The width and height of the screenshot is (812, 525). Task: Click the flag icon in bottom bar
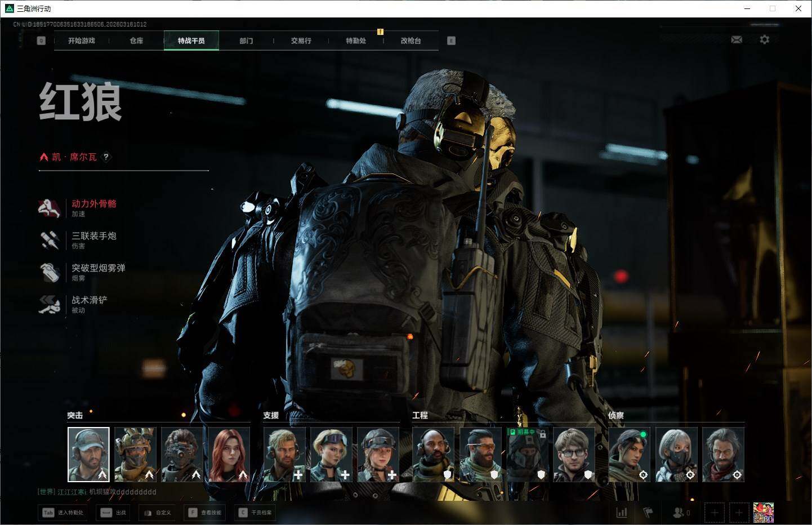[648, 513]
